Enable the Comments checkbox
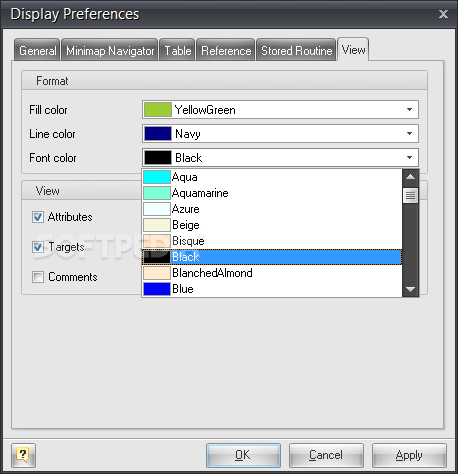Viewport: 458px width, 474px height. pos(38,277)
